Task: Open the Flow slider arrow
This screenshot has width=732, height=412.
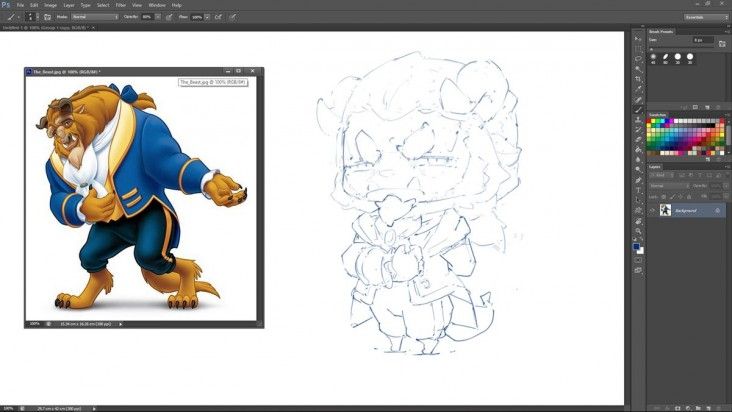Action: pyautogui.click(x=207, y=17)
